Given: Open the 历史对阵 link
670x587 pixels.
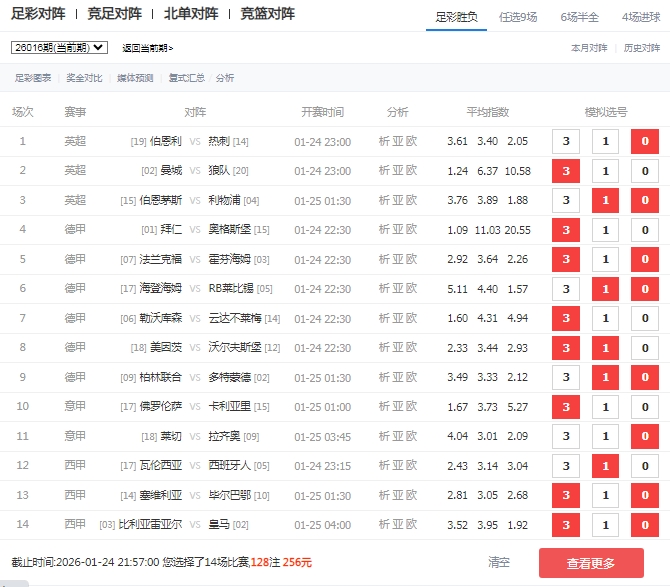Looking at the screenshot, I should [642, 48].
